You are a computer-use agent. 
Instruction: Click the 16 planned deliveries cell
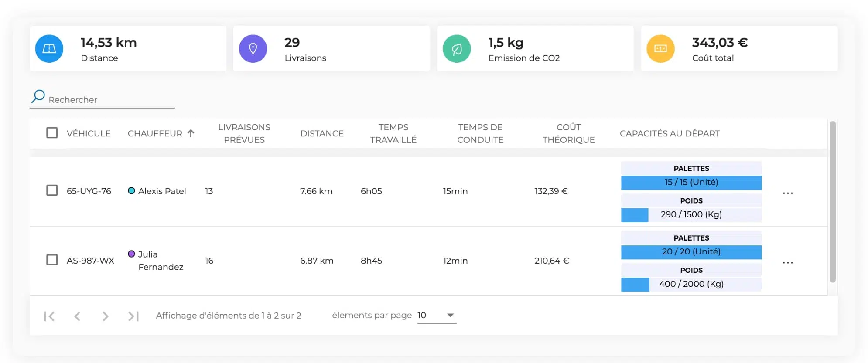209,261
